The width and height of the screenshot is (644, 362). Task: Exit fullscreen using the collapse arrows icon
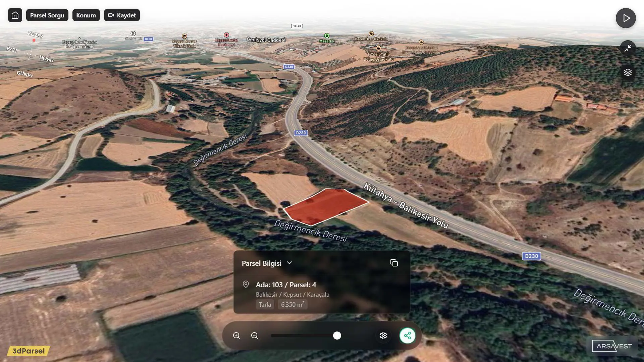click(x=628, y=49)
